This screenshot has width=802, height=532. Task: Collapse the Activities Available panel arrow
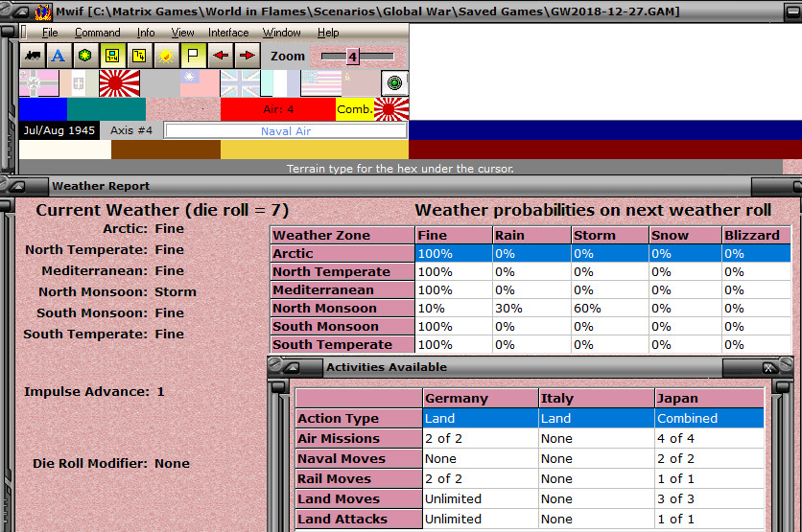292,367
